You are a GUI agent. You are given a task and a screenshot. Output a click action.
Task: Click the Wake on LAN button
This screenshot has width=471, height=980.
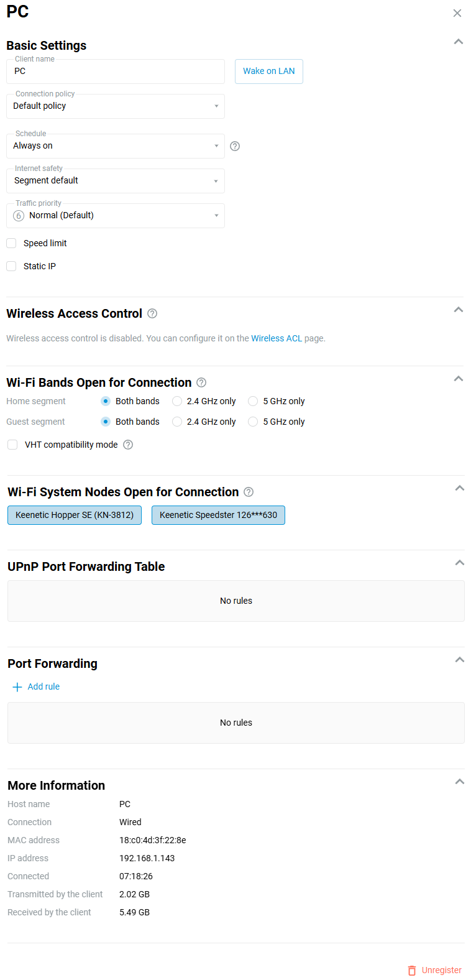point(268,71)
